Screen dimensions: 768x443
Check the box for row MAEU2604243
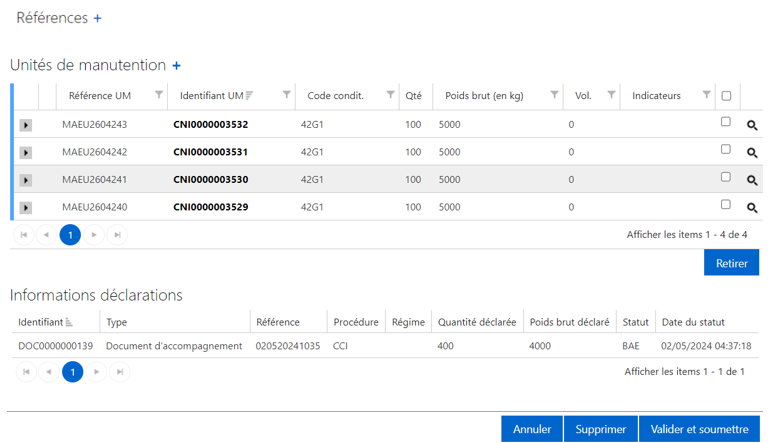pyautogui.click(x=726, y=122)
